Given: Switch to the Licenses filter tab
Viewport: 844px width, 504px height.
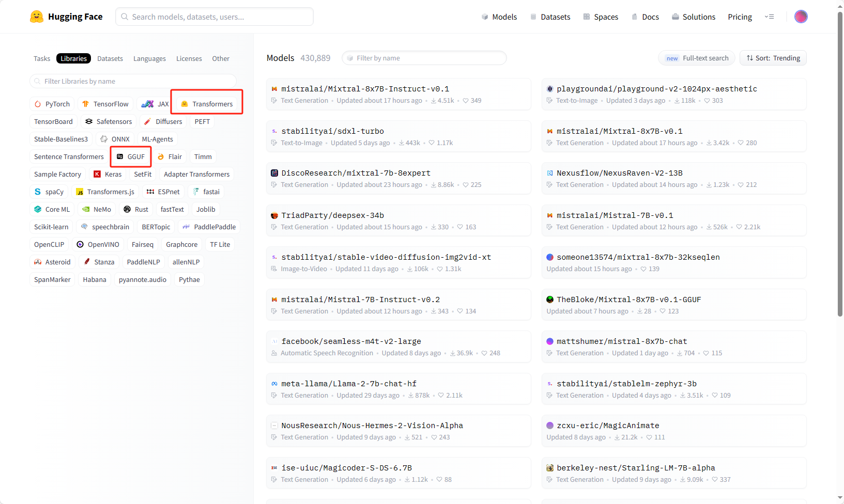Looking at the screenshot, I should pyautogui.click(x=189, y=58).
